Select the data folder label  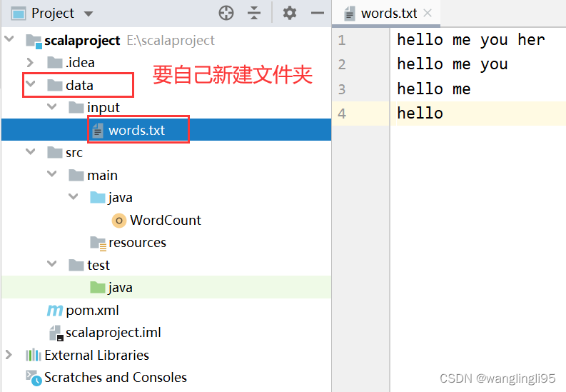pyautogui.click(x=79, y=85)
